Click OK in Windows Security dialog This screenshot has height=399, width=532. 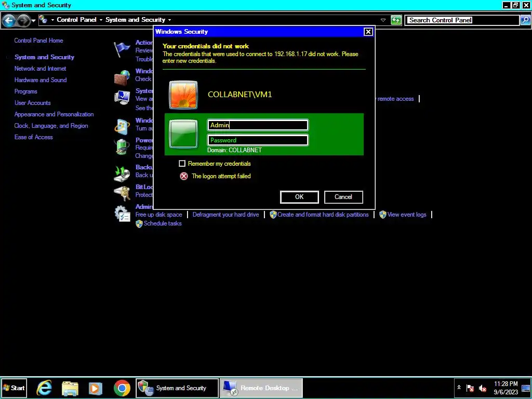[299, 197]
